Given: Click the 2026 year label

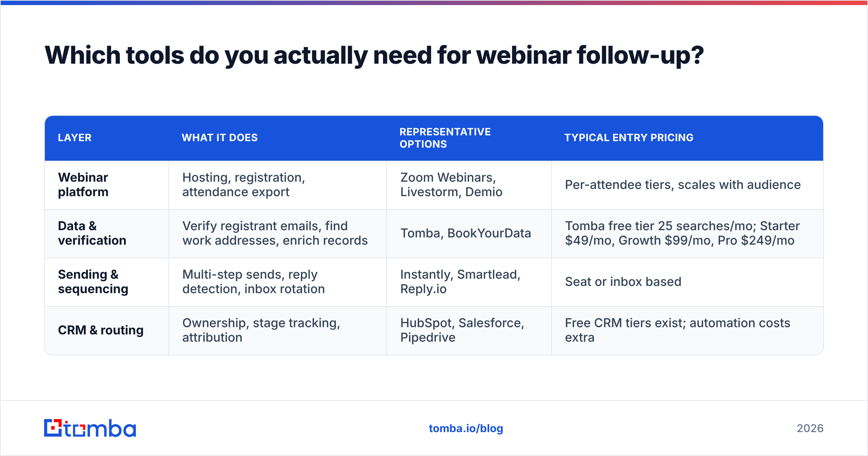Looking at the screenshot, I should pyautogui.click(x=810, y=428).
